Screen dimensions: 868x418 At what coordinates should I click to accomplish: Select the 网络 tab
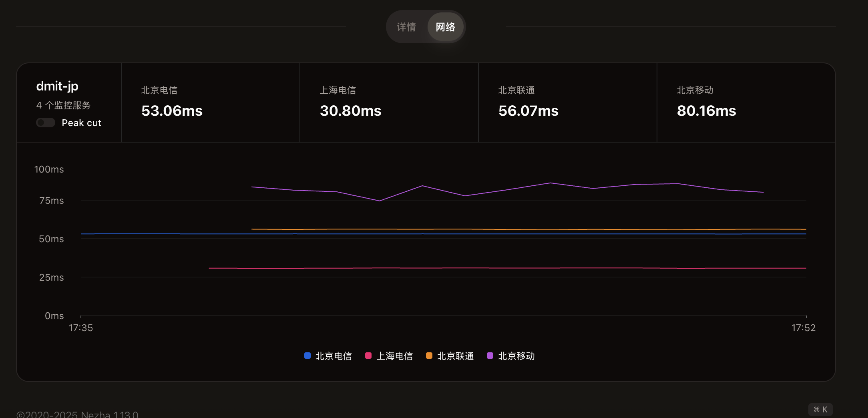445,27
